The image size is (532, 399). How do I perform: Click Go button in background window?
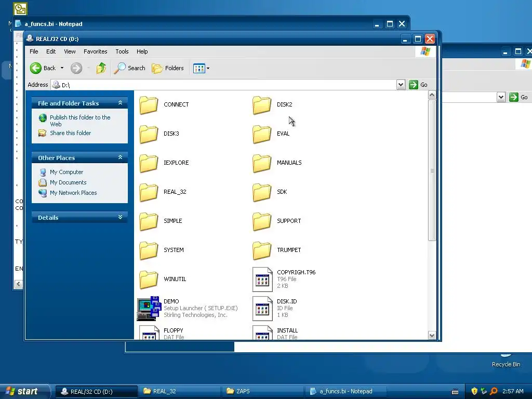[519, 97]
